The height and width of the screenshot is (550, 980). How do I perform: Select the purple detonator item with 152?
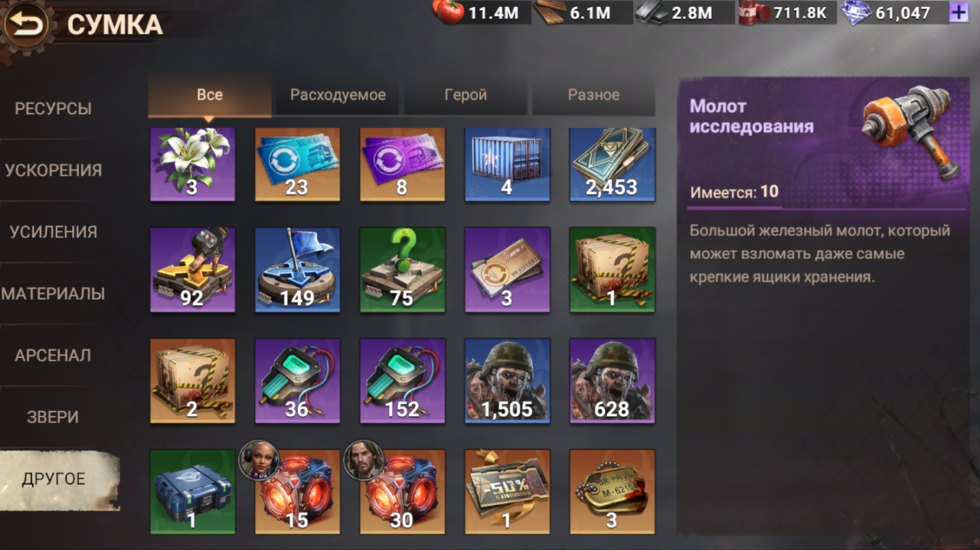tap(402, 380)
